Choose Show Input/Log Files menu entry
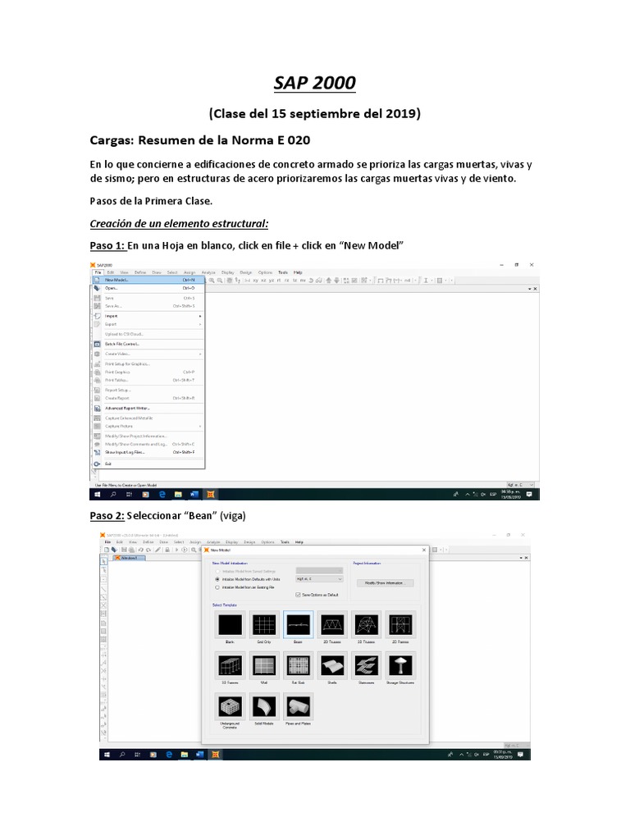The width and height of the screenshot is (630, 840). pos(148,452)
